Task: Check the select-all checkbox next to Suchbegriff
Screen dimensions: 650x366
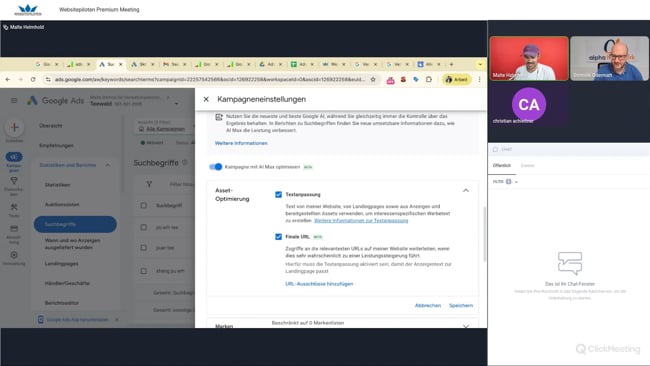Action: [143, 205]
